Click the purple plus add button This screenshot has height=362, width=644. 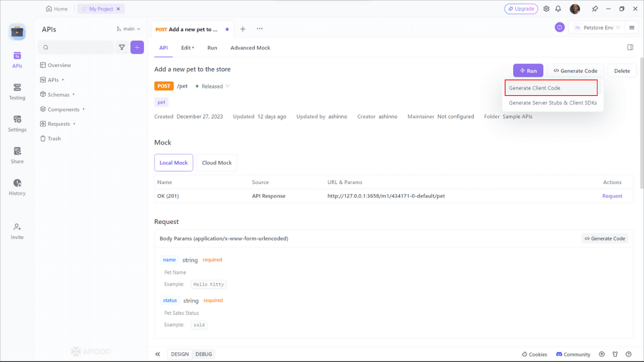pos(137,47)
